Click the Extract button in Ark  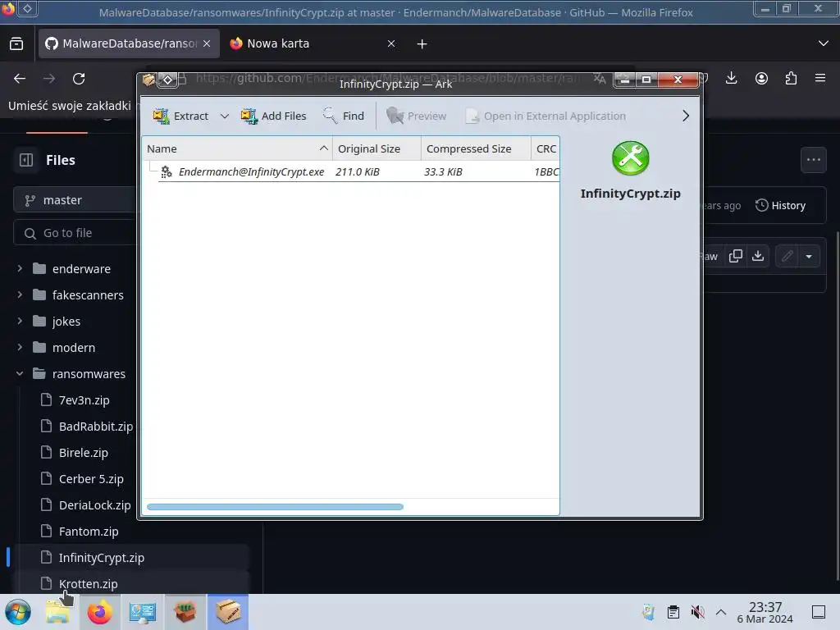[180, 116]
